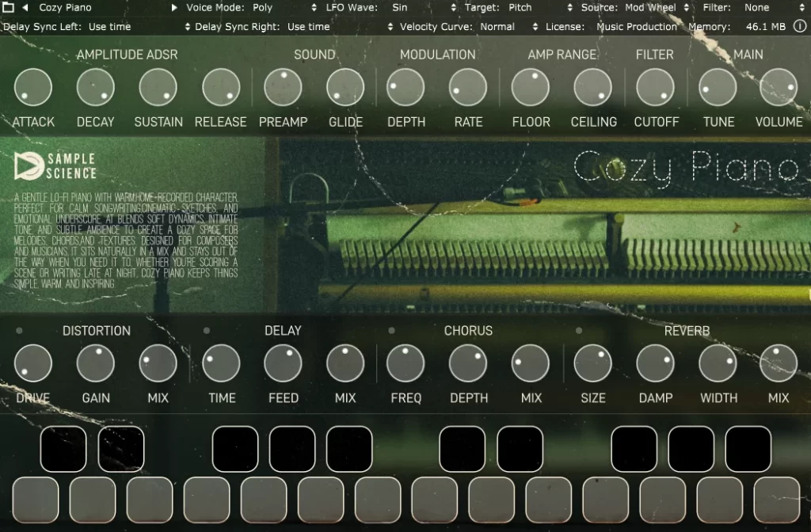The width and height of the screenshot is (811, 532).
Task: Toggle the Distortion effect power LED
Action: (x=19, y=330)
